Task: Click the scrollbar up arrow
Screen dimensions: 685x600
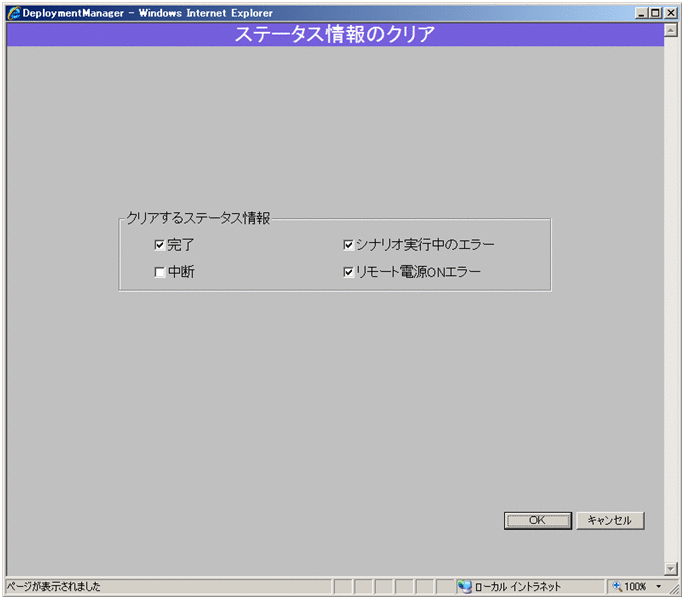Action: [x=671, y=30]
